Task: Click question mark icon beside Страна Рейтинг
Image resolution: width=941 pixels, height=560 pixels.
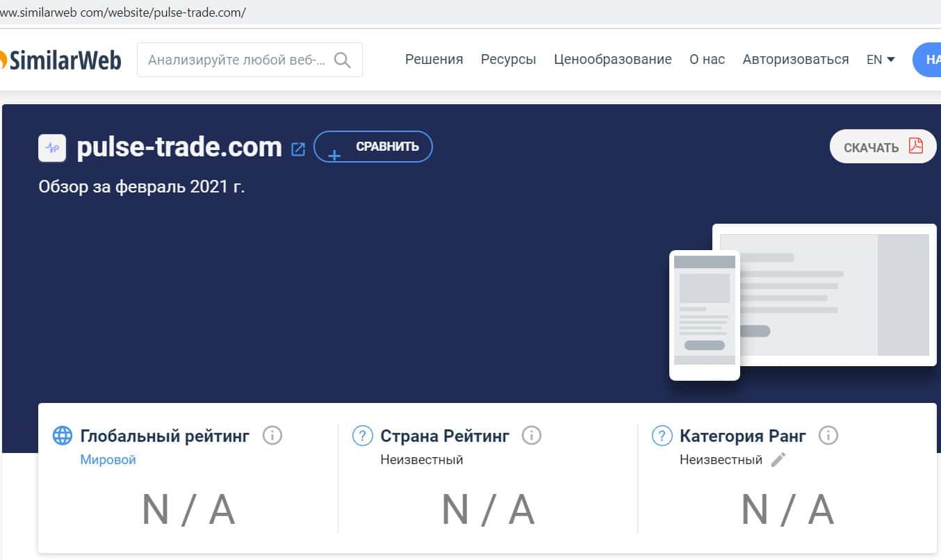Action: (363, 436)
